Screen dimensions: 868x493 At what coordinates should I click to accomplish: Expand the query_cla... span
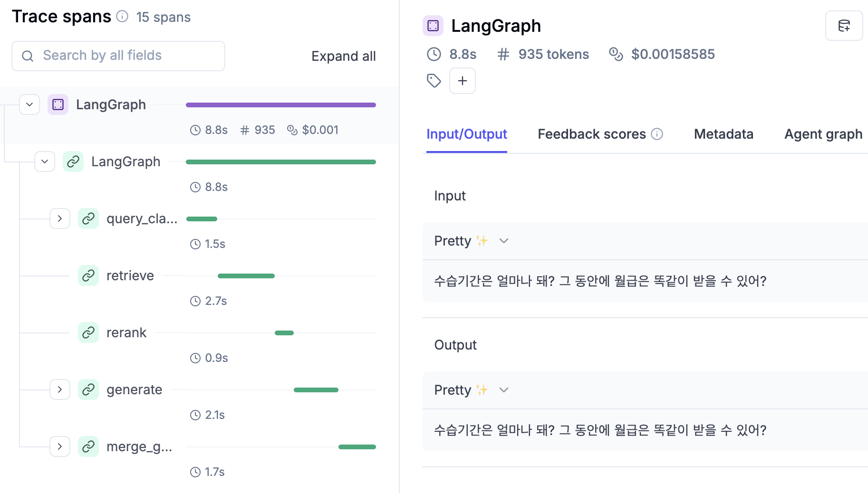tap(60, 218)
